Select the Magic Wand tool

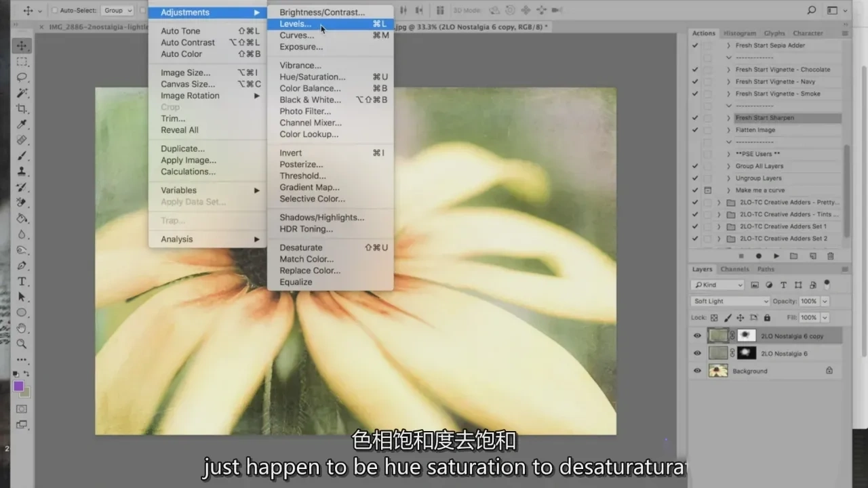click(22, 93)
